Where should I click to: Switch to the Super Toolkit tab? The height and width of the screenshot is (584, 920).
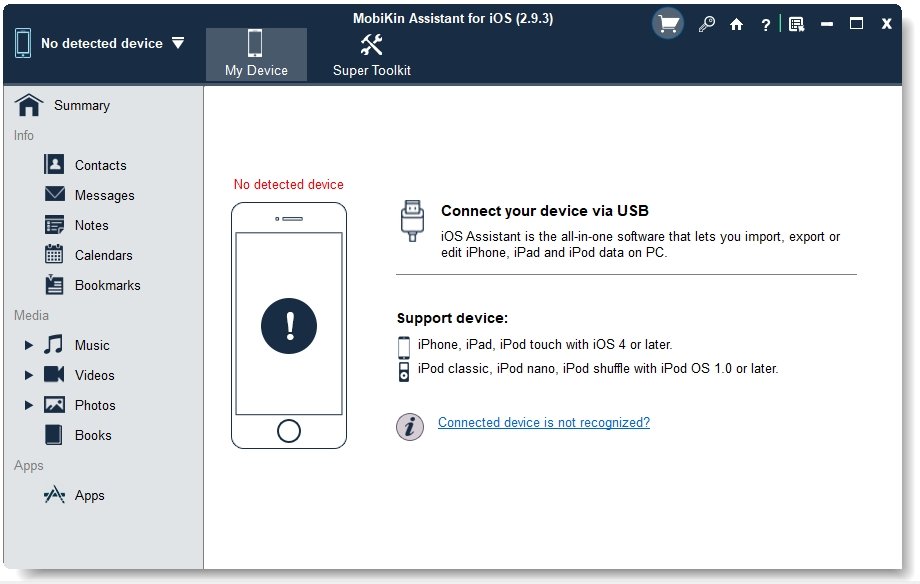coord(372,54)
